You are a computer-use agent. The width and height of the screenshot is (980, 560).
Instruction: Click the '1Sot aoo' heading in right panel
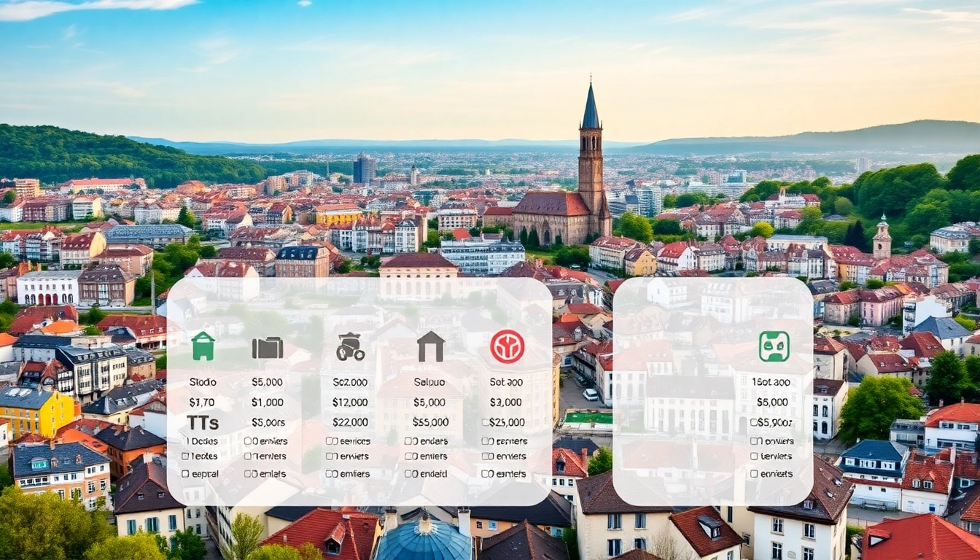point(772,382)
